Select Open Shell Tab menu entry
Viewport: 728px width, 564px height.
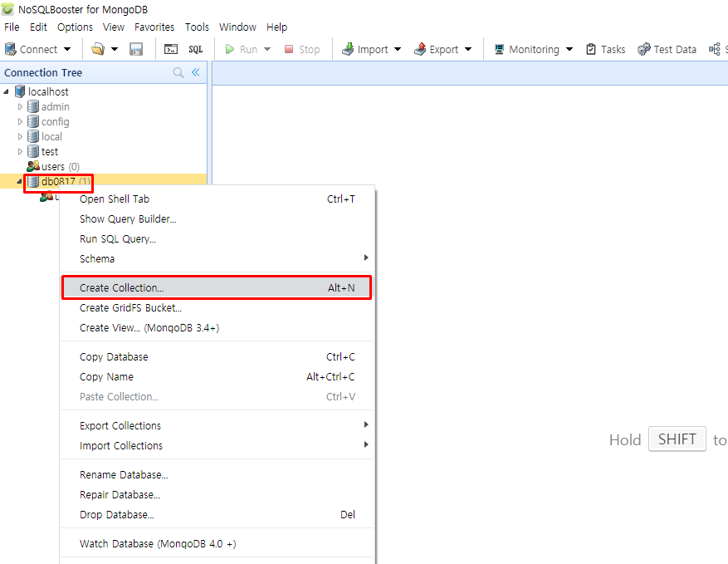[217, 199]
